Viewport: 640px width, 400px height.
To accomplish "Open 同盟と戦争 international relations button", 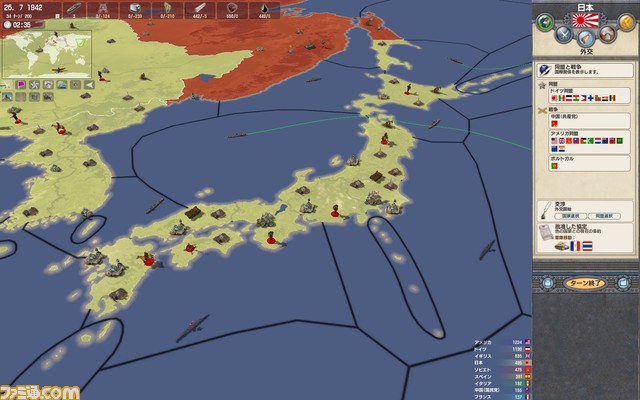I will click(x=585, y=70).
